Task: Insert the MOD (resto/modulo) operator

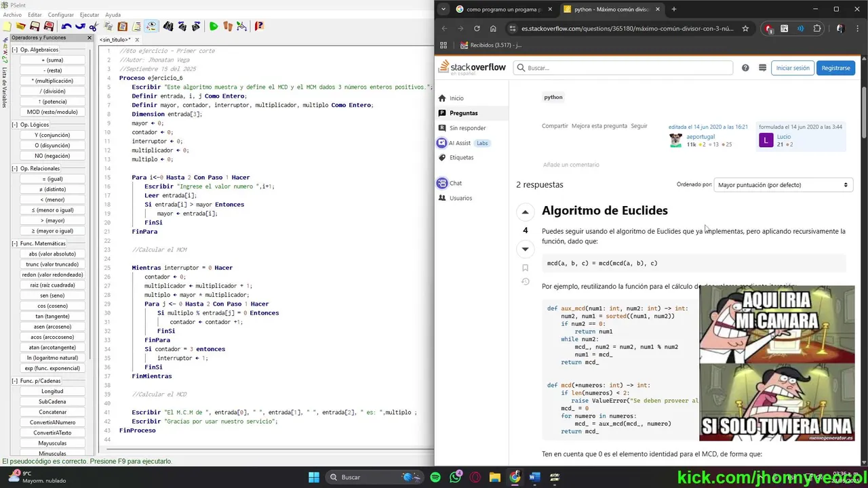Action: (x=52, y=112)
